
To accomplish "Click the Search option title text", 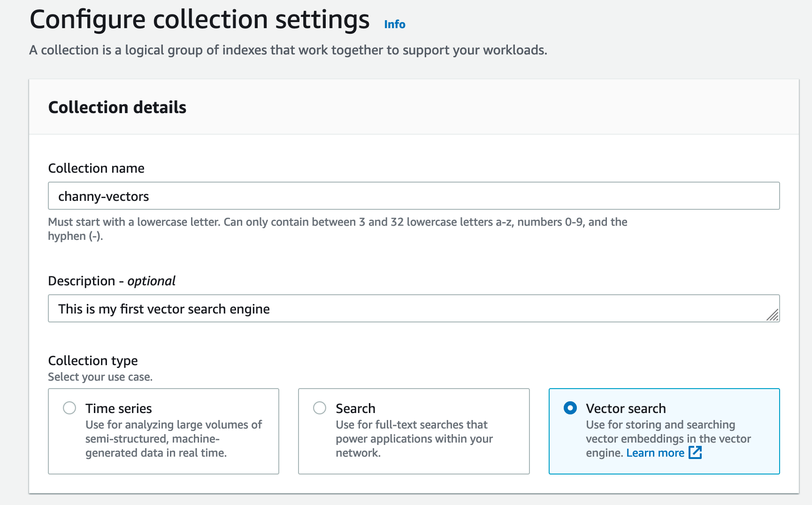I will click(355, 408).
